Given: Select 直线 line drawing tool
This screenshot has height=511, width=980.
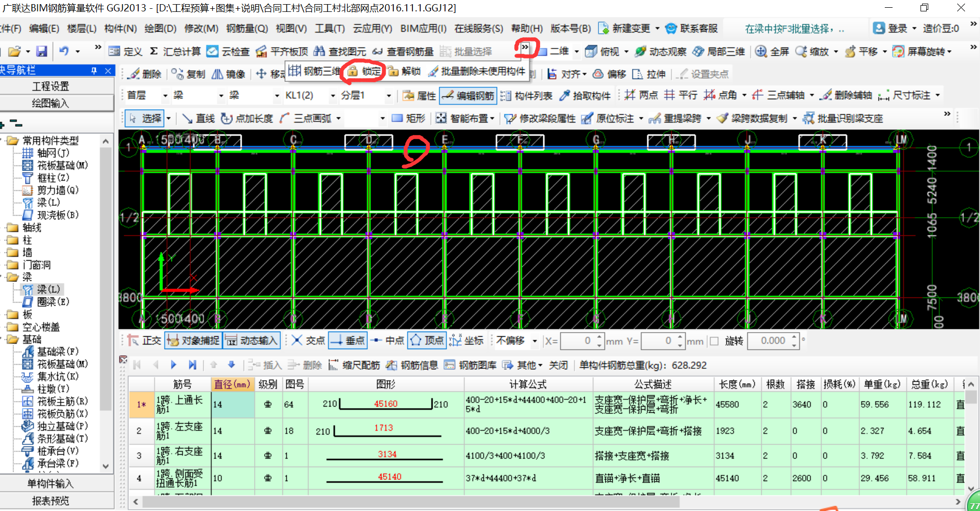Looking at the screenshot, I should [198, 118].
